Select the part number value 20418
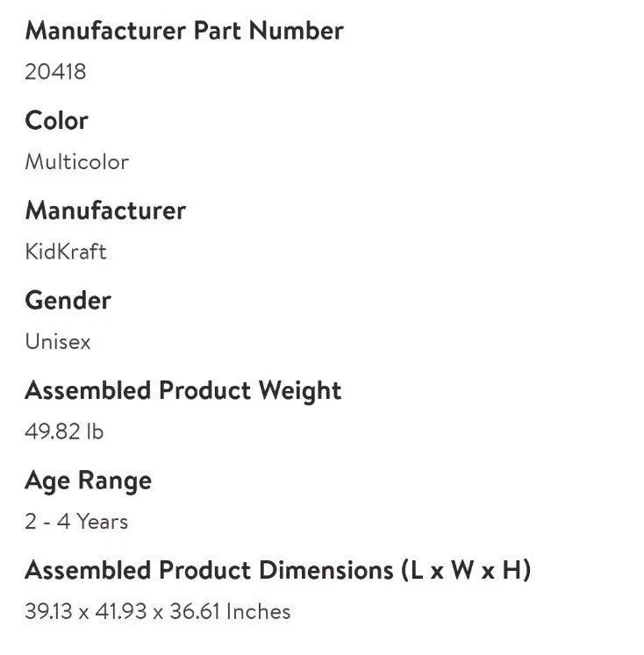Image resolution: width=644 pixels, height=655 pixels. 55,72
